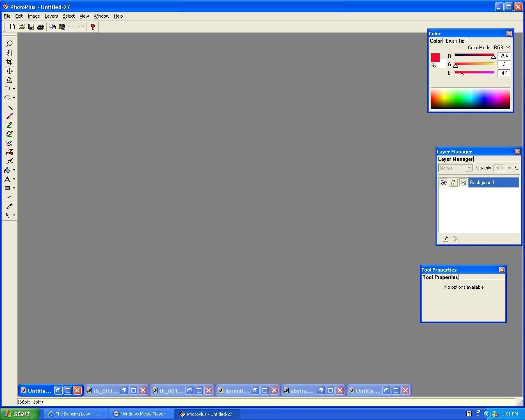Select the ellipse selection tool
Image resolution: width=525 pixels, height=420 pixels.
pos(7,98)
